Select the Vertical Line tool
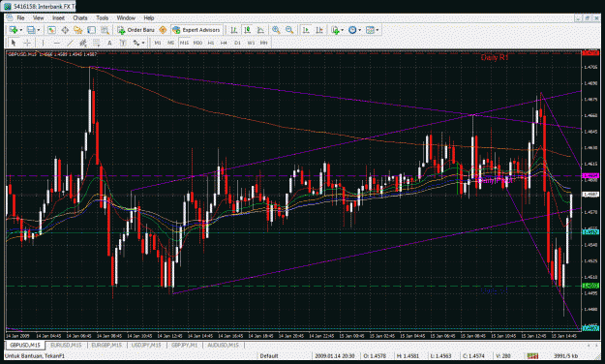The width and height of the screenshot is (605, 364). [x=43, y=43]
